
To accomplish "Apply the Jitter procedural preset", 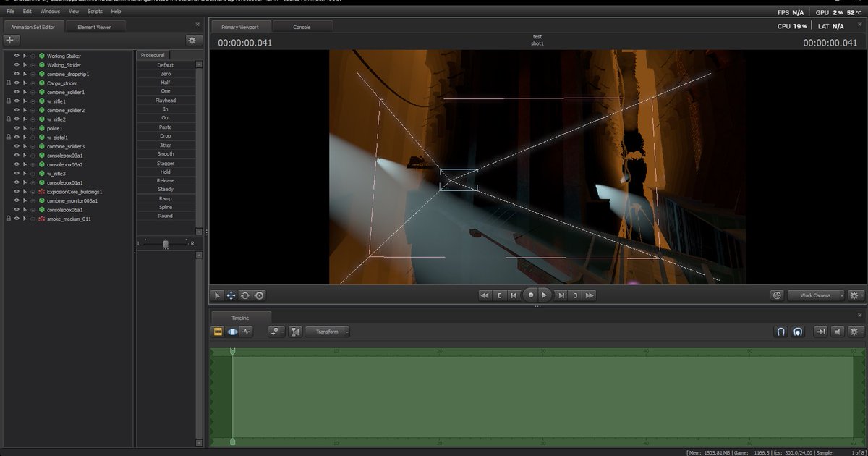I will click(166, 145).
